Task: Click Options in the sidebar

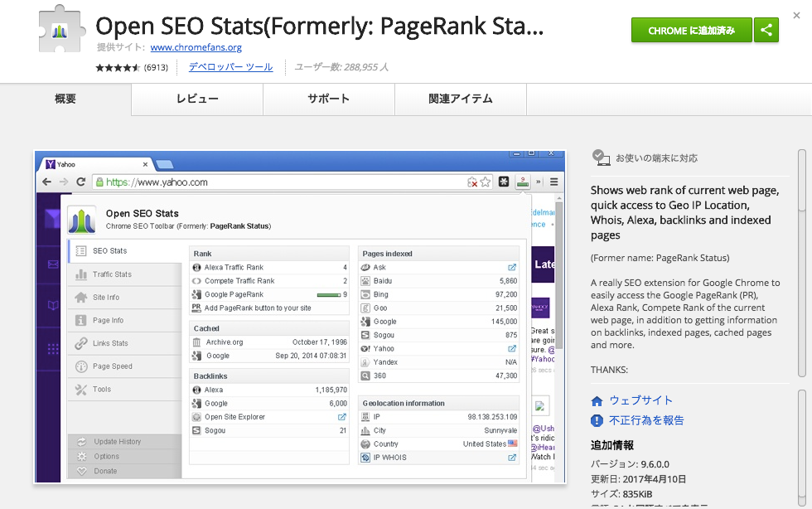Action: click(x=125, y=456)
